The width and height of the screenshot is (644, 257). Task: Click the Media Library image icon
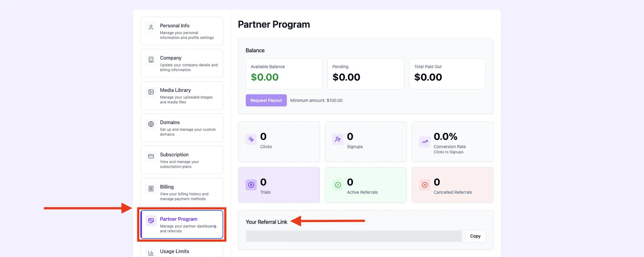151,92
